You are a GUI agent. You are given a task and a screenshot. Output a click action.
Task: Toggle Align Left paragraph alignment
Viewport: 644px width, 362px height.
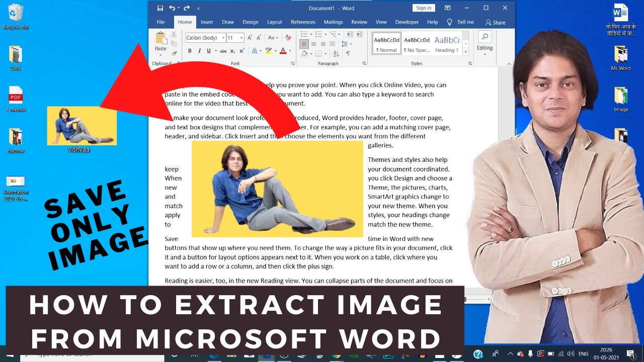pos(304,44)
